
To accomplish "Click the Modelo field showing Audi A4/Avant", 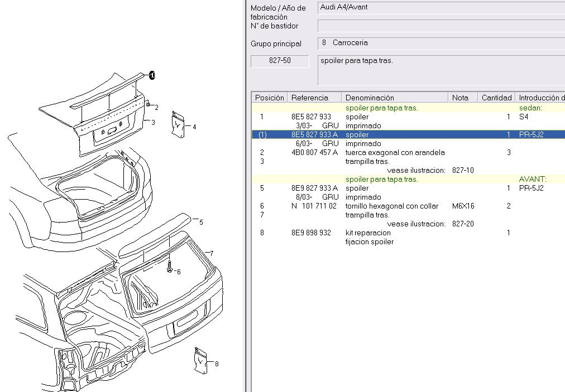I will 442,8.
